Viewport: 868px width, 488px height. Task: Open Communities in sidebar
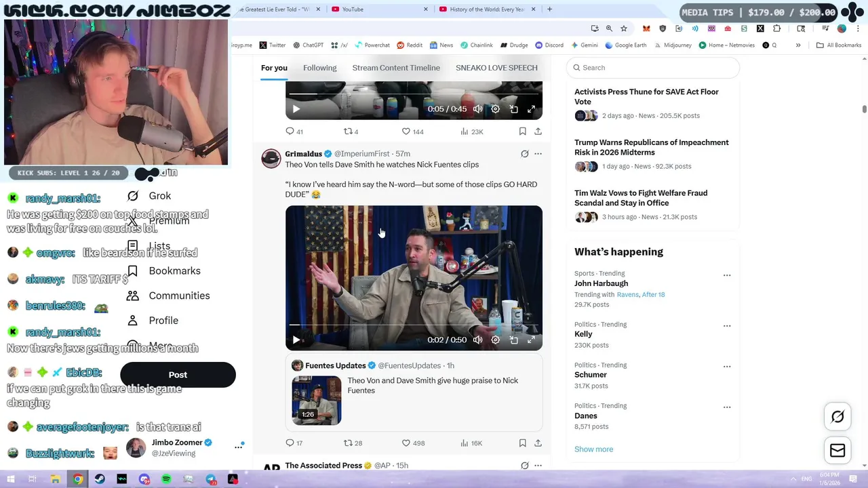click(x=167, y=296)
